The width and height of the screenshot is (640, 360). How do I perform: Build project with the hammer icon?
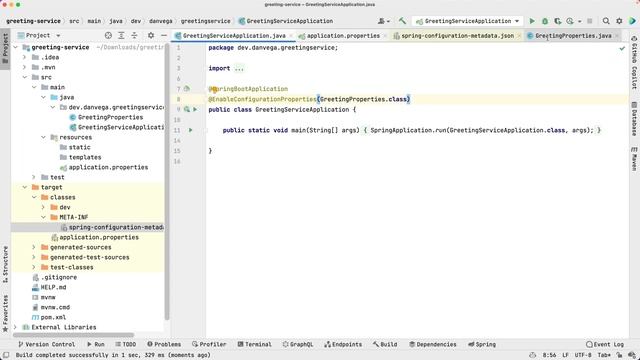pos(402,21)
